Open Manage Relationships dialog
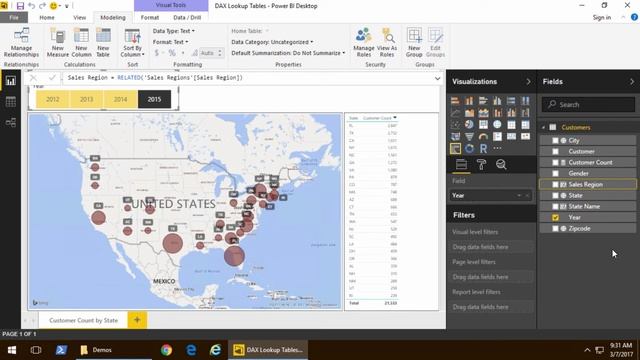The image size is (640, 360). coord(21,42)
